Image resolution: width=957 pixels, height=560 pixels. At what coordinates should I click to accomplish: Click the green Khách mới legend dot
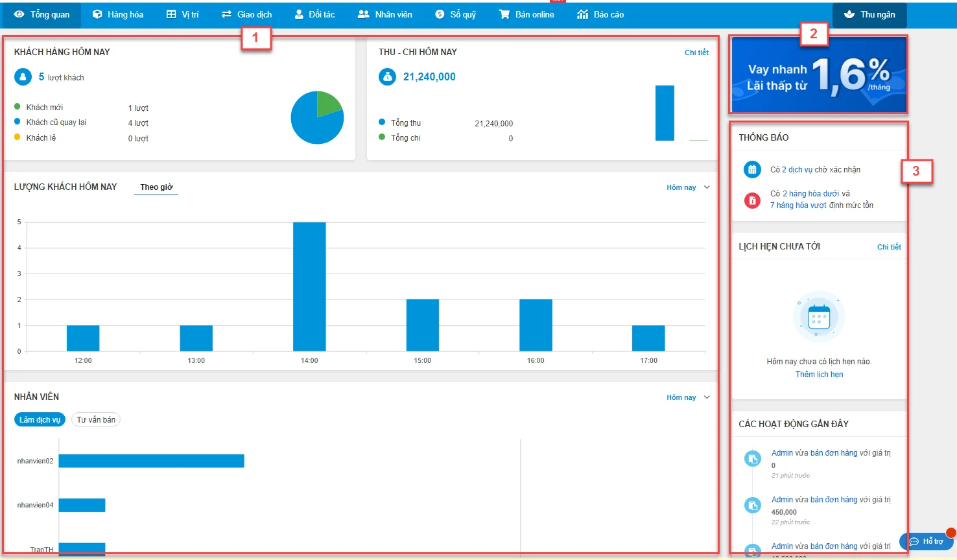[x=18, y=106]
